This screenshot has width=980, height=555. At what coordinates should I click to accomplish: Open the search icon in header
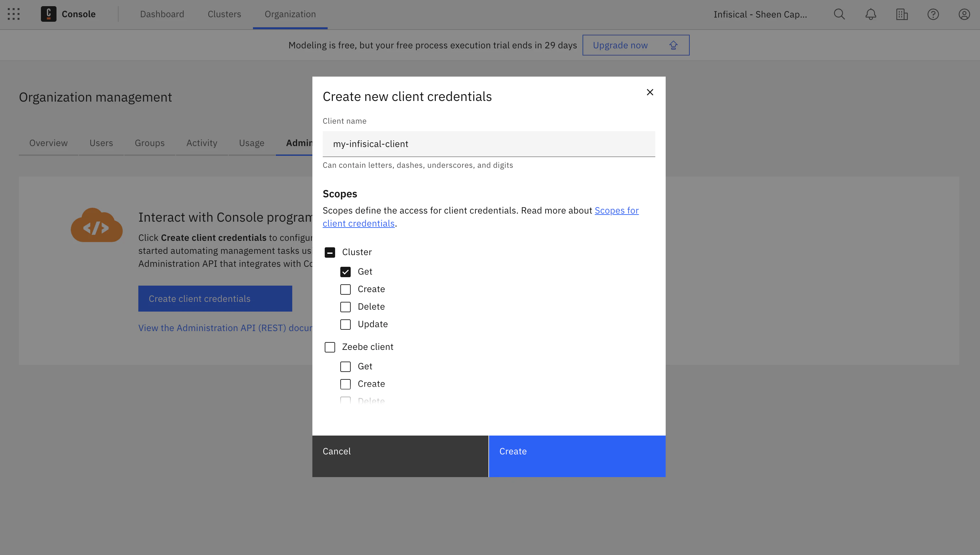[x=839, y=14]
